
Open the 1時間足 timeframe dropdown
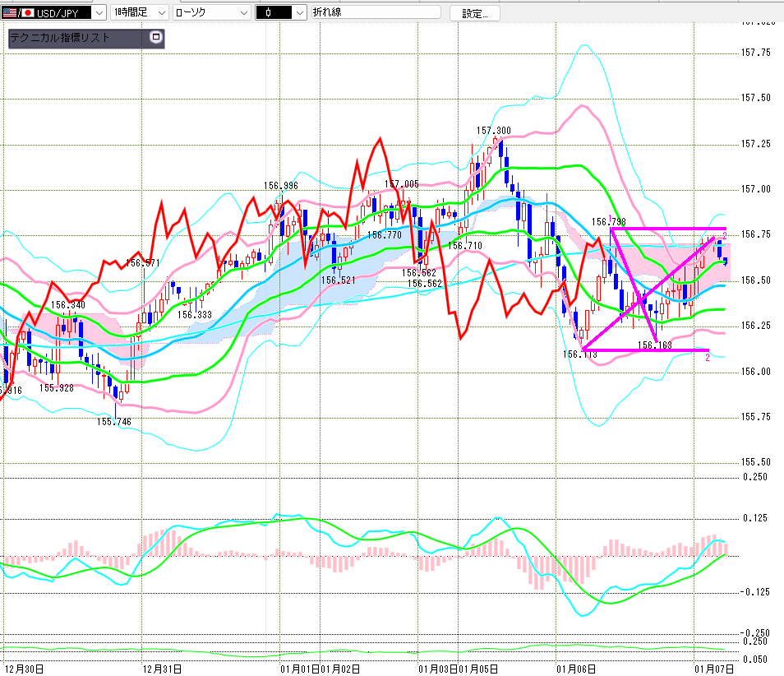click(x=161, y=13)
